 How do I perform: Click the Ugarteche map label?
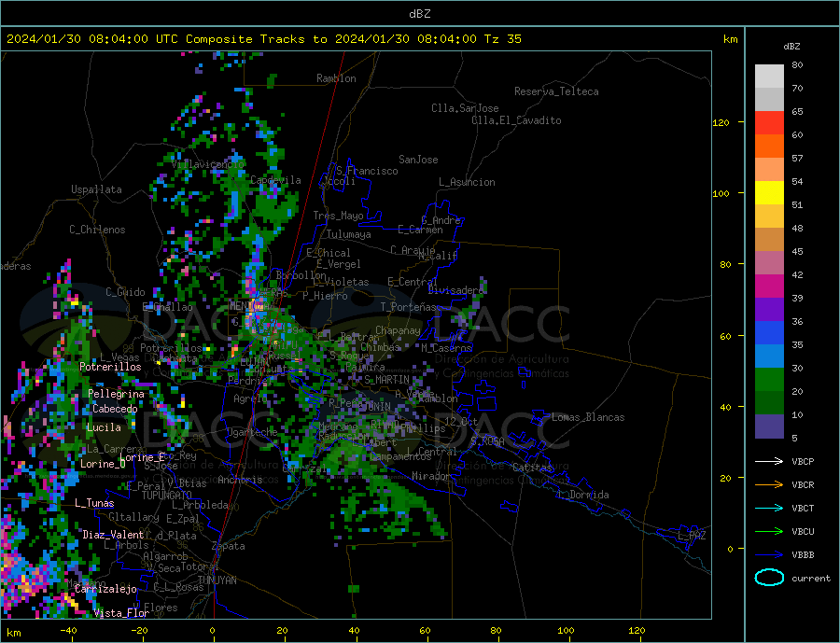pyautogui.click(x=252, y=432)
